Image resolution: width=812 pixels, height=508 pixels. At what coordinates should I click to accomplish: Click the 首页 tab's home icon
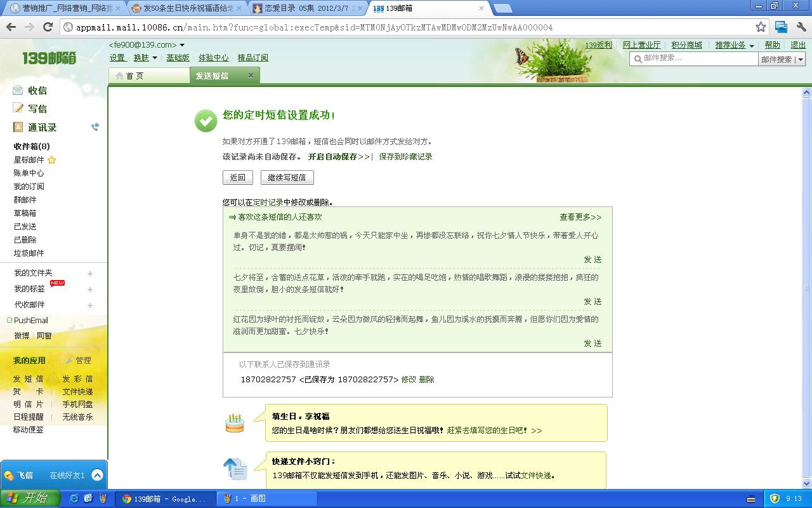[119, 76]
